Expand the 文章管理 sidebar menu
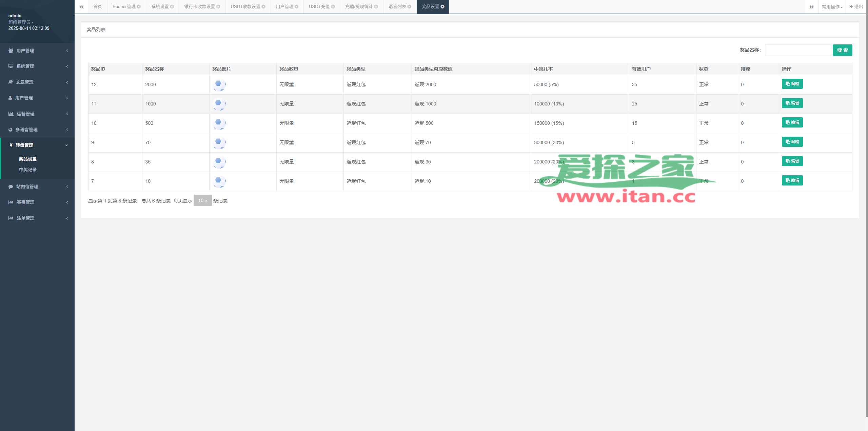The height and width of the screenshot is (431, 868). (37, 82)
